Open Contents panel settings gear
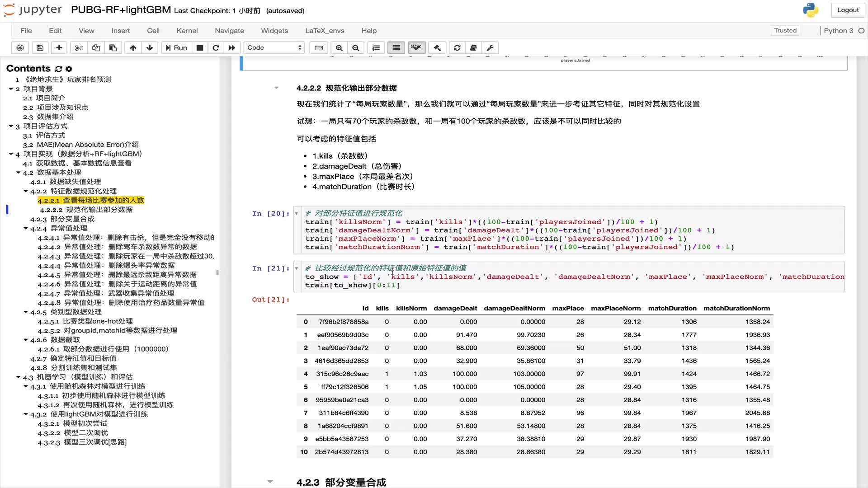Screen dimensions: 868x488 pyautogui.click(x=69, y=69)
